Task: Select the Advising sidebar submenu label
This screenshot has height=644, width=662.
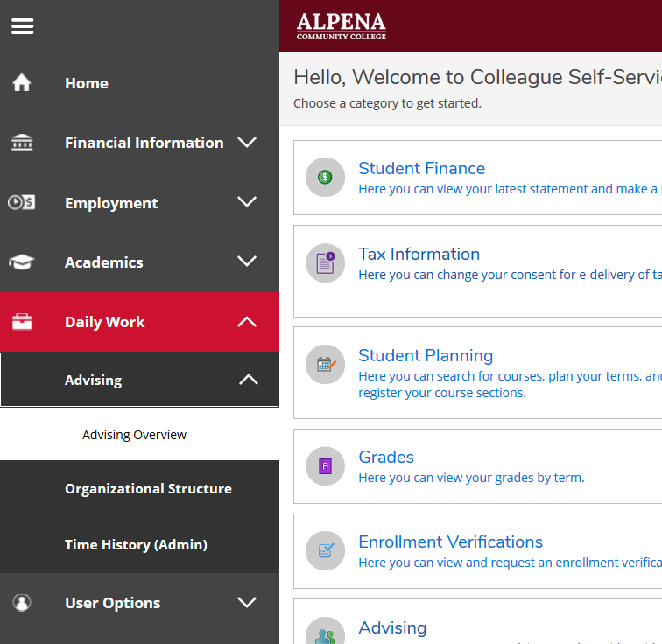Action: click(94, 381)
